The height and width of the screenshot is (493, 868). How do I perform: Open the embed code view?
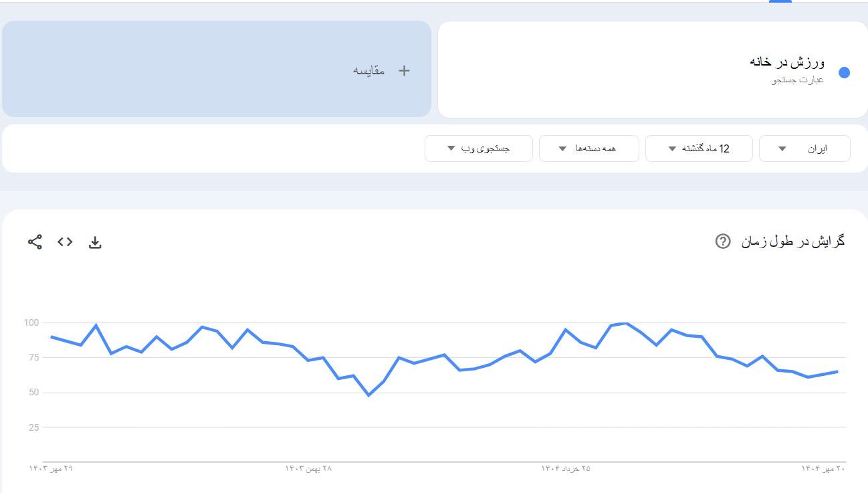coord(65,242)
